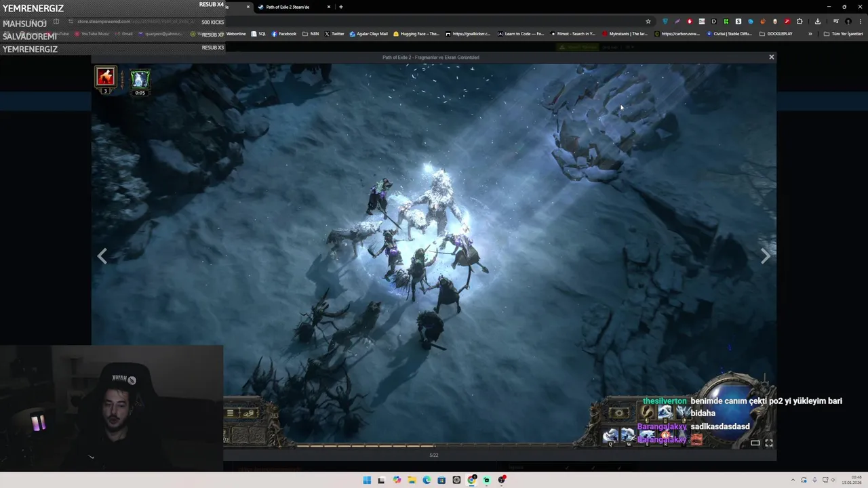Viewport: 868px width, 488px height.
Task: Open the Hugging Face bookmark
Action: pos(416,34)
